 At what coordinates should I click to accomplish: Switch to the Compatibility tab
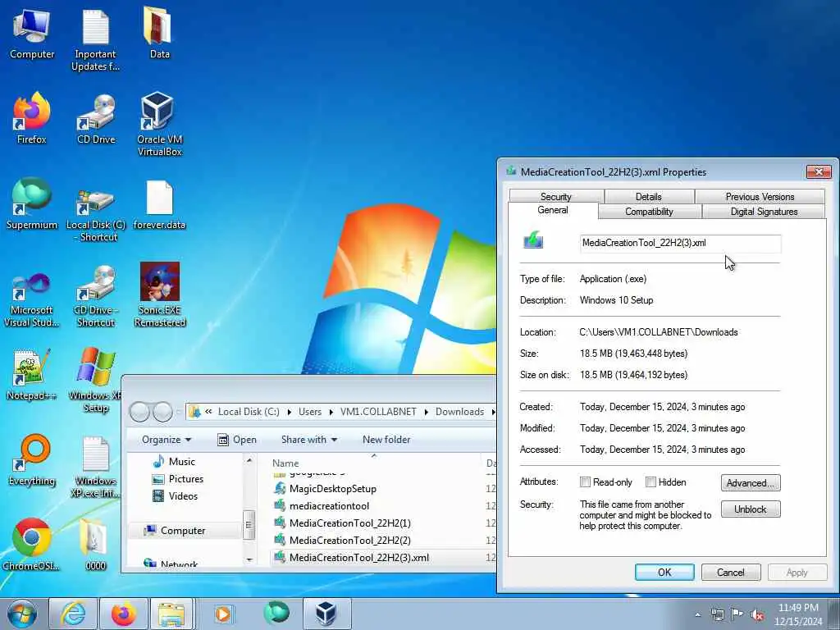[650, 212]
